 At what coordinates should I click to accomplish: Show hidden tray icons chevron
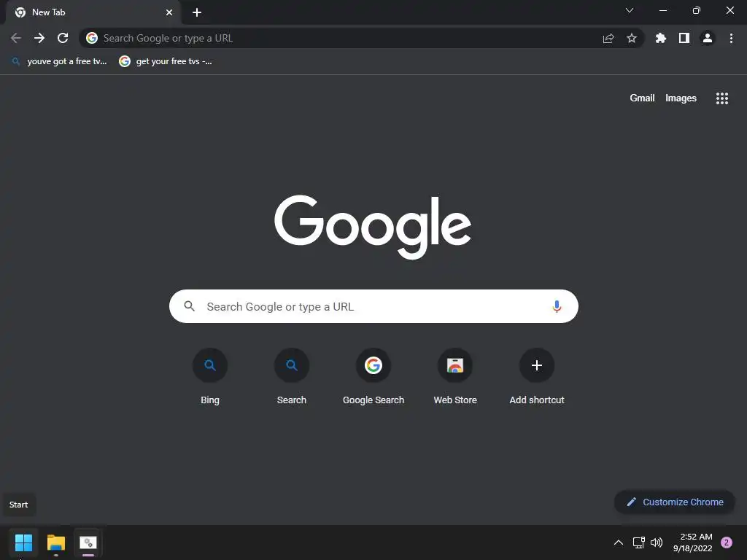(619, 542)
